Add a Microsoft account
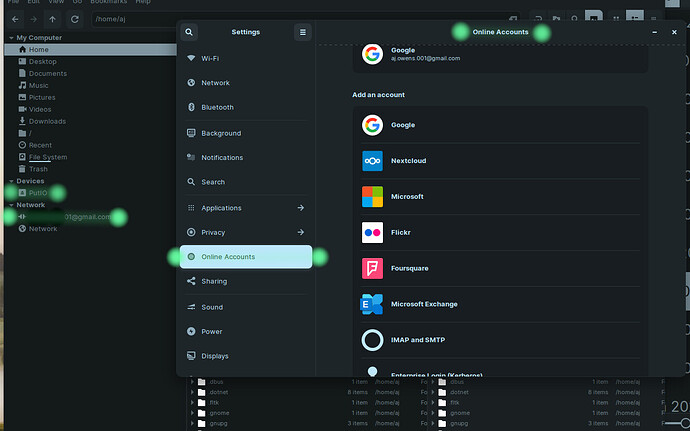 pyautogui.click(x=500, y=197)
